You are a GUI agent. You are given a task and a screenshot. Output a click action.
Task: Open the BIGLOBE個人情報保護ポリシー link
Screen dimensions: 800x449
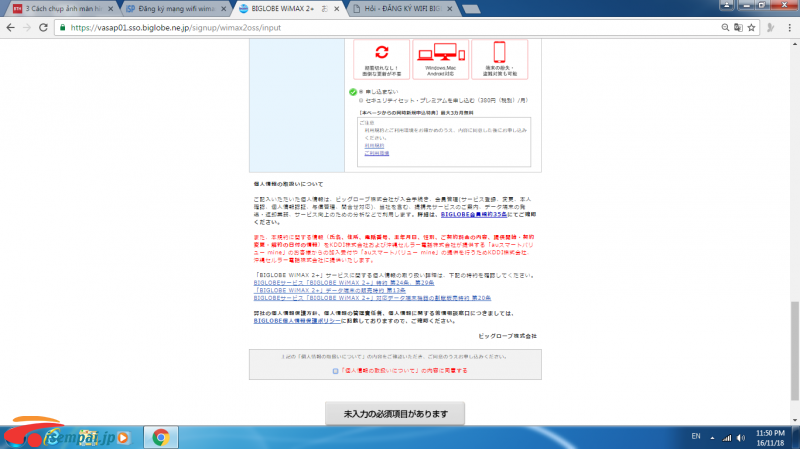(x=297, y=321)
